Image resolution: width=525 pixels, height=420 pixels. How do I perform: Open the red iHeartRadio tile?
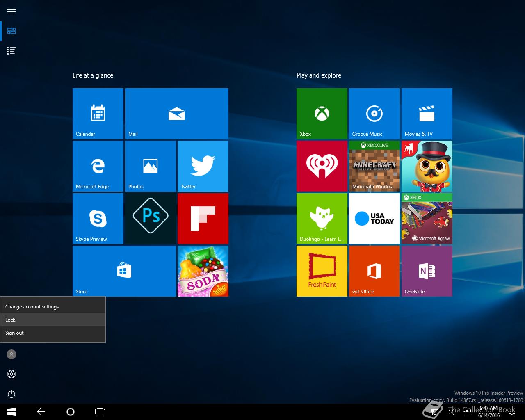coord(322,166)
